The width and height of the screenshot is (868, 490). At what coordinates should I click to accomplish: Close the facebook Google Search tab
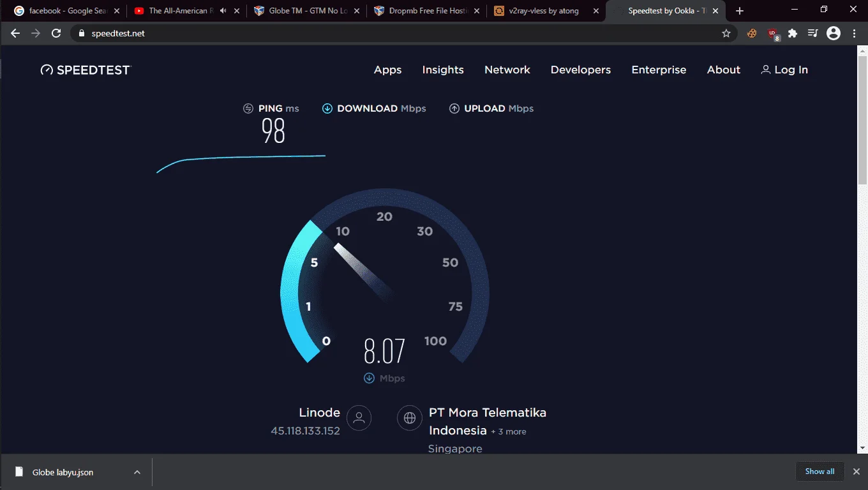(117, 11)
